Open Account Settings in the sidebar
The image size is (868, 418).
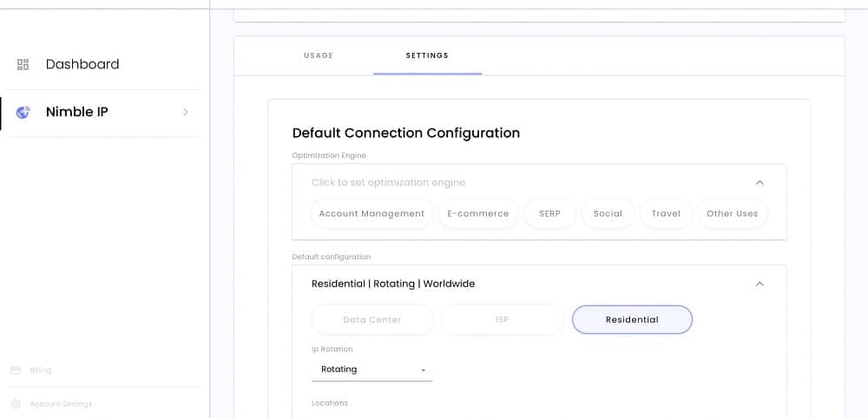click(61, 404)
